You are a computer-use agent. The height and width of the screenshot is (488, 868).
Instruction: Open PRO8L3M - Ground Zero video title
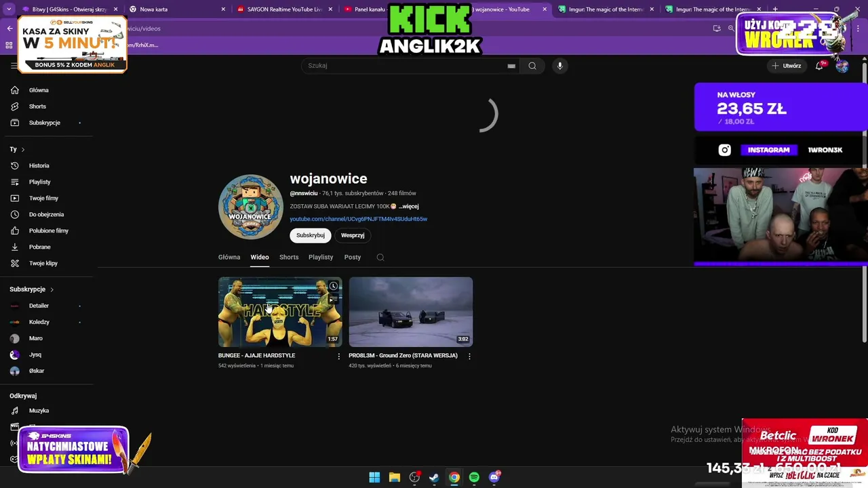(403, 355)
